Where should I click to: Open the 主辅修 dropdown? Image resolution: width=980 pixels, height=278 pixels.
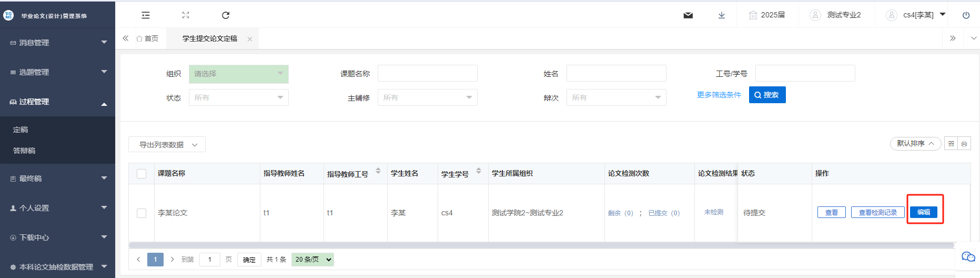click(428, 97)
